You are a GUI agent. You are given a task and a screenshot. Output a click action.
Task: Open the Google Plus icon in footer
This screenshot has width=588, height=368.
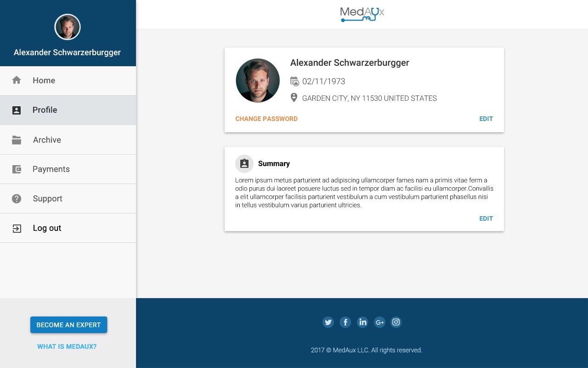[x=379, y=322]
